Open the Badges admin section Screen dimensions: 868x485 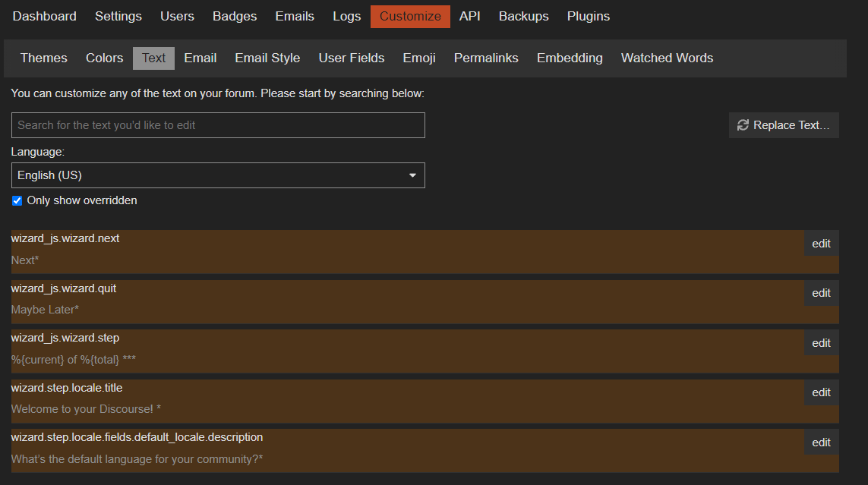pos(235,17)
